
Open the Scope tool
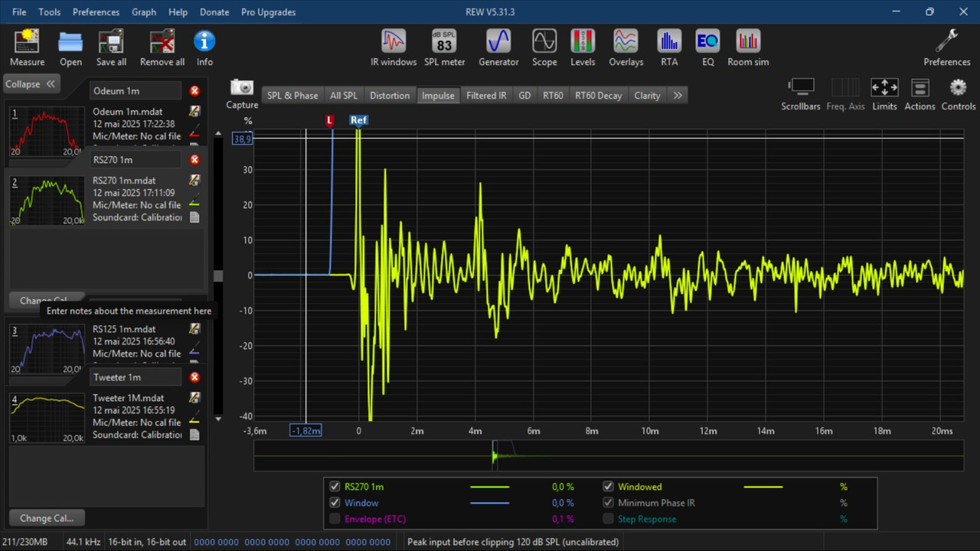pos(544,47)
